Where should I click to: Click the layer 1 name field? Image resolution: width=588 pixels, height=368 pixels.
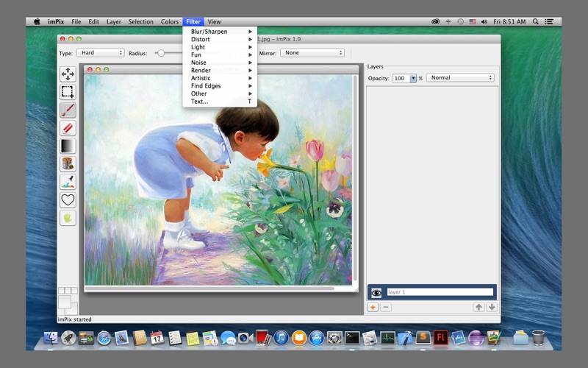[x=440, y=292]
